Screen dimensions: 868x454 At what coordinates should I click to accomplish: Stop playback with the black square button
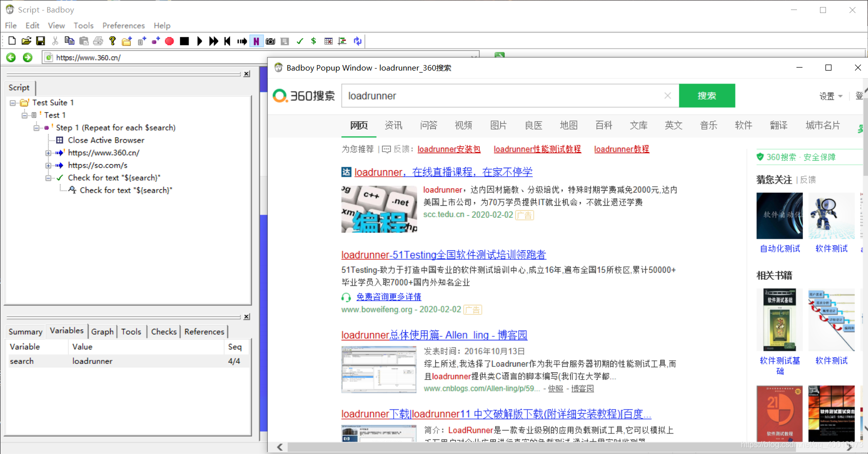185,41
